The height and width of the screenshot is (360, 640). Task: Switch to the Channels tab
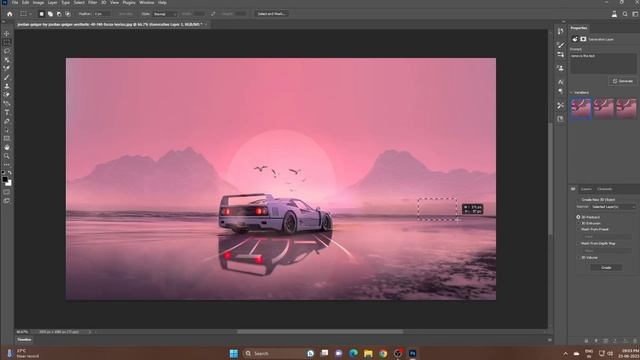click(x=604, y=189)
